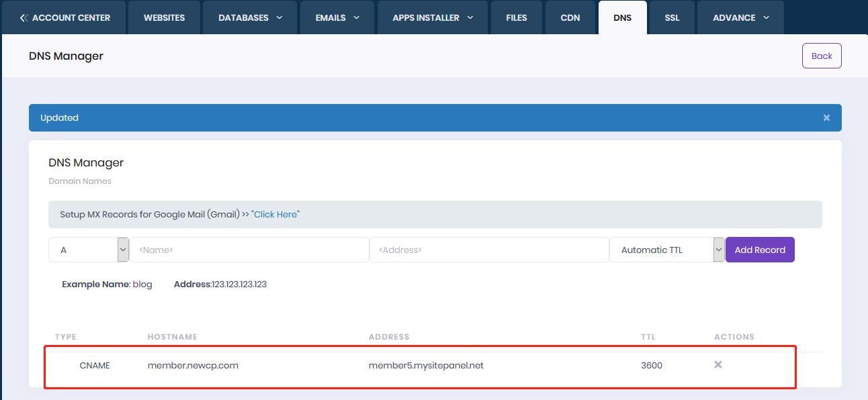The width and height of the screenshot is (868, 400).
Task: Open the Automatic TTL dropdown
Action: click(666, 250)
